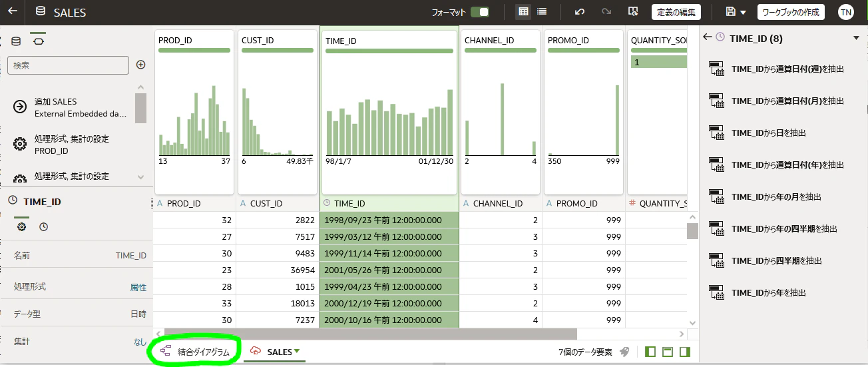Toggle the フォーマット switch
This screenshot has width=868, height=367.
480,12
